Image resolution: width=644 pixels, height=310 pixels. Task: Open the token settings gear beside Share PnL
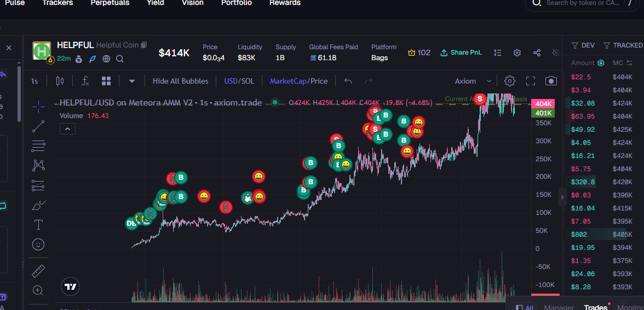pyautogui.click(x=517, y=53)
